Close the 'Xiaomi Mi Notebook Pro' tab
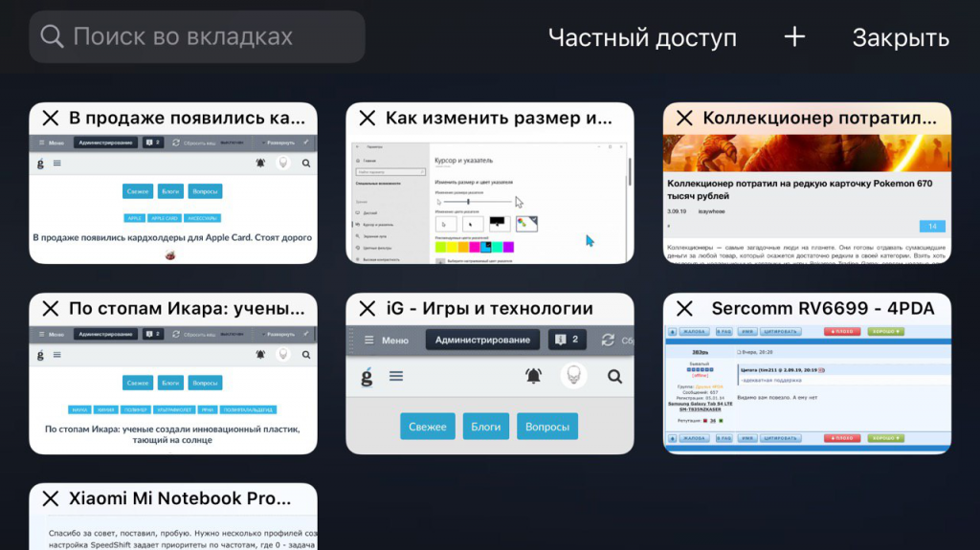The image size is (980, 550). coord(51,498)
